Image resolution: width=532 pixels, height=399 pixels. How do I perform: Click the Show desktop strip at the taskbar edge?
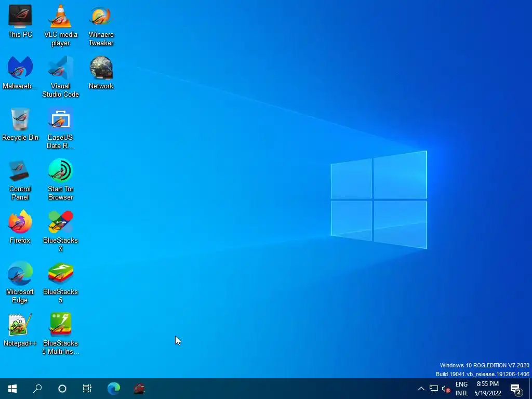[x=530, y=389]
